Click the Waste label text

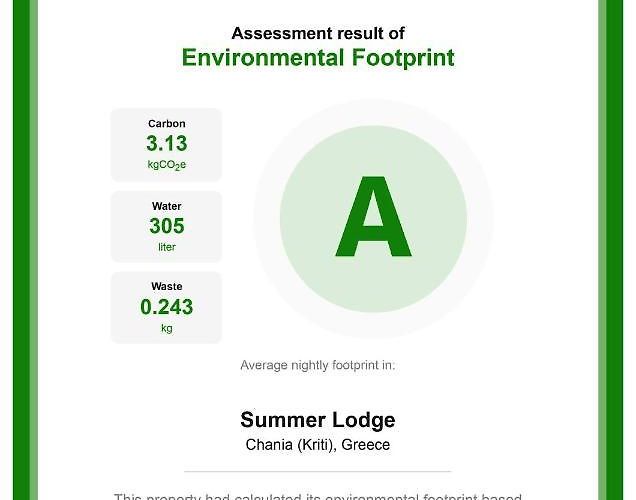tap(167, 286)
